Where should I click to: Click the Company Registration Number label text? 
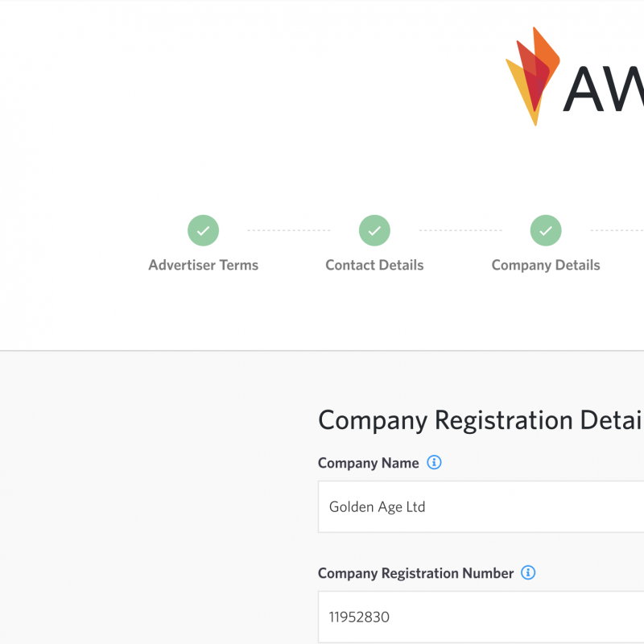(x=415, y=573)
